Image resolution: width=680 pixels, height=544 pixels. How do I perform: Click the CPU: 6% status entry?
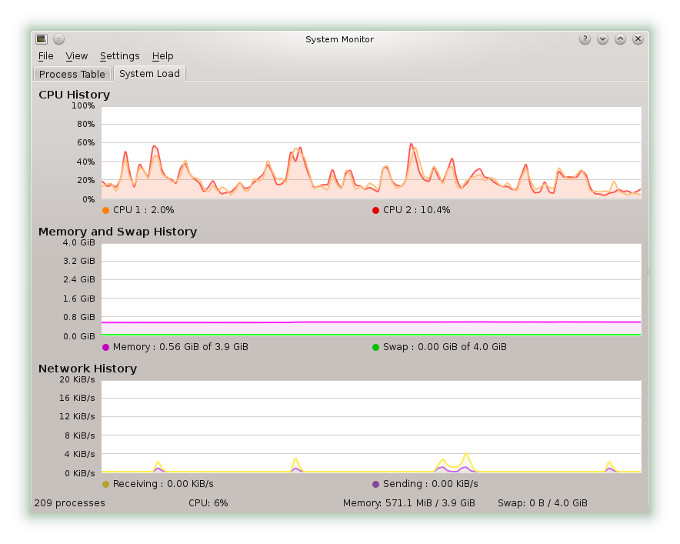(208, 503)
